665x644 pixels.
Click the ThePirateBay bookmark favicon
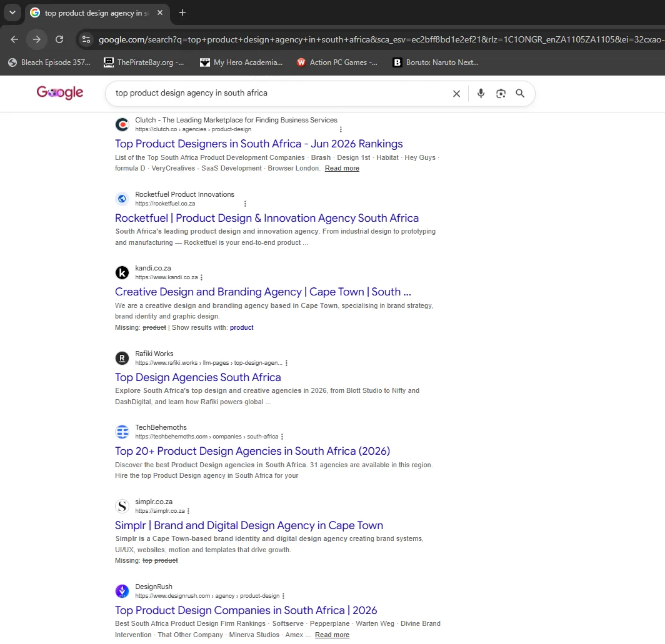pos(109,62)
